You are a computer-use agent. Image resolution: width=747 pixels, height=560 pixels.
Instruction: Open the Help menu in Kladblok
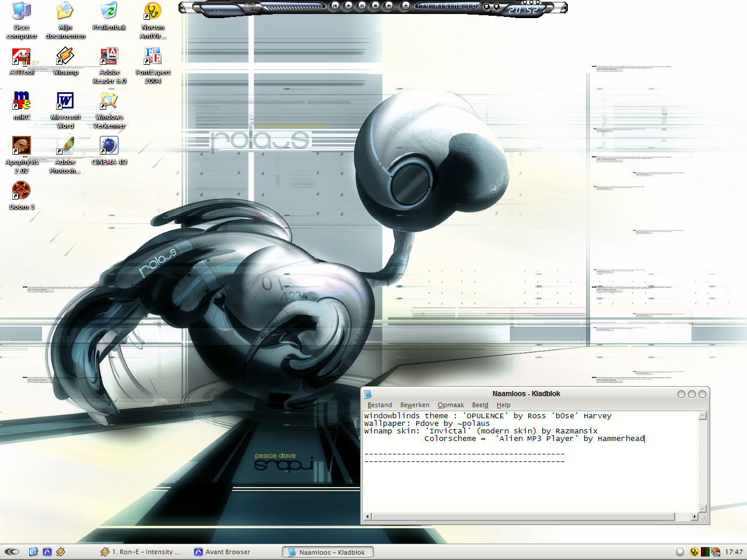click(504, 405)
